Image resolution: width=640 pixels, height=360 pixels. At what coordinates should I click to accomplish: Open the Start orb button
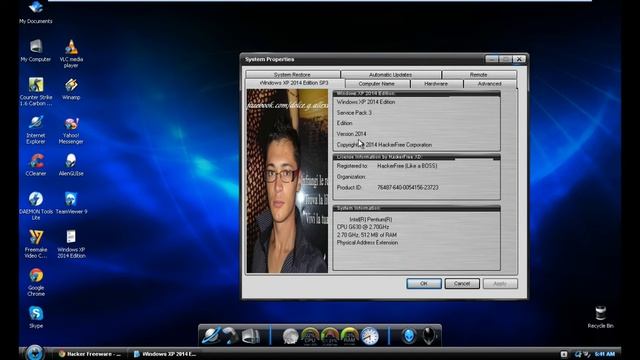coord(34,353)
